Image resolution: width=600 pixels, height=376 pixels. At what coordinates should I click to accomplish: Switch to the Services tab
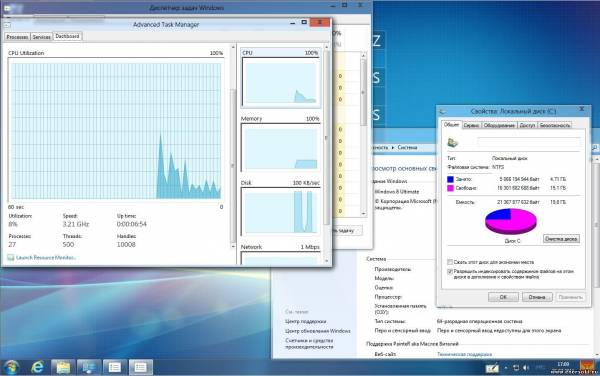click(x=41, y=37)
